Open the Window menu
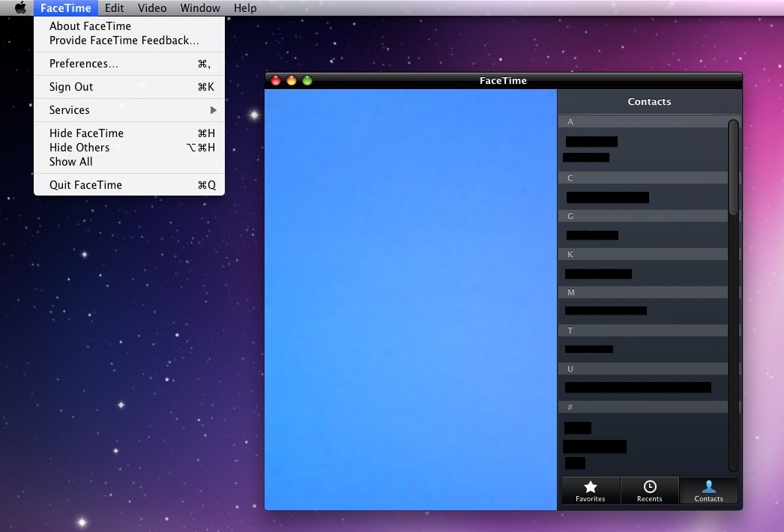Viewport: 784px width, 532px height. [200, 8]
